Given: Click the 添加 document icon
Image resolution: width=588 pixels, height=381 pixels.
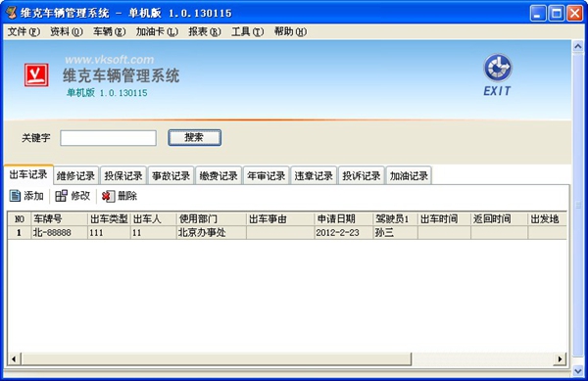Looking at the screenshot, I should tap(15, 196).
